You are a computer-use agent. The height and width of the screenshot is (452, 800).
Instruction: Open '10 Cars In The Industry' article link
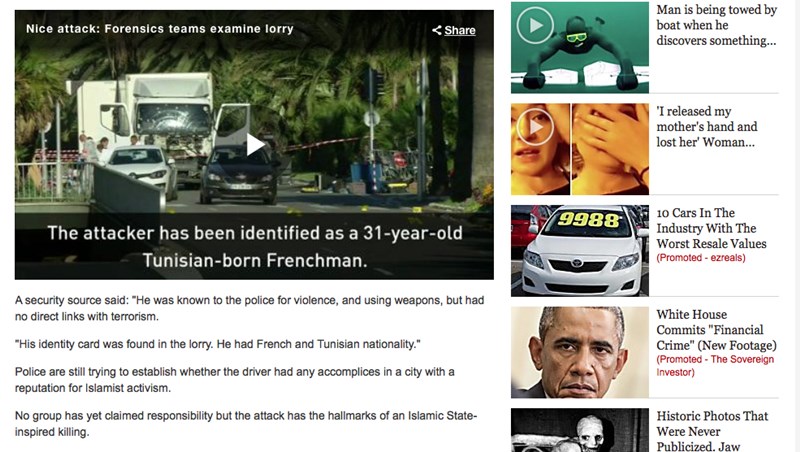pyautogui.click(x=711, y=228)
